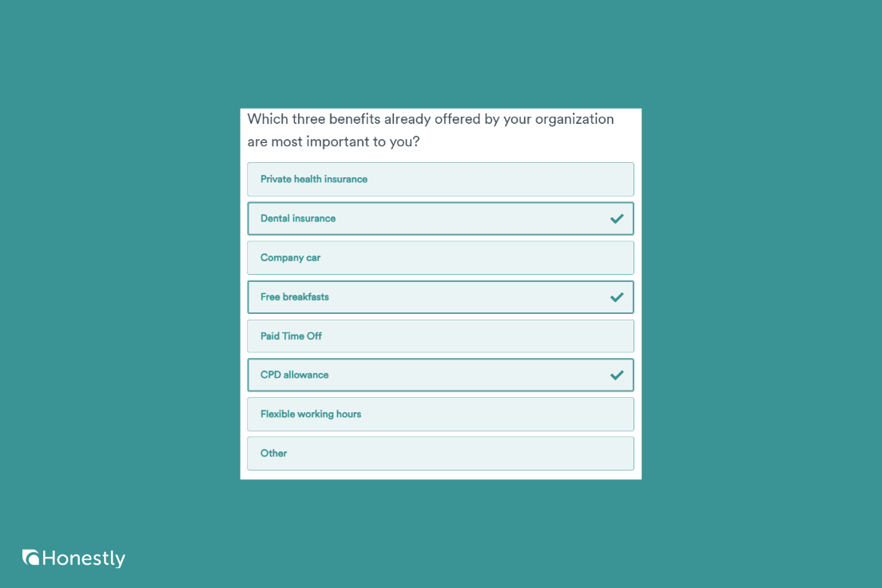Viewport: 882px width, 588px height.
Task: Deselect the CPD allowance option
Action: coord(440,375)
